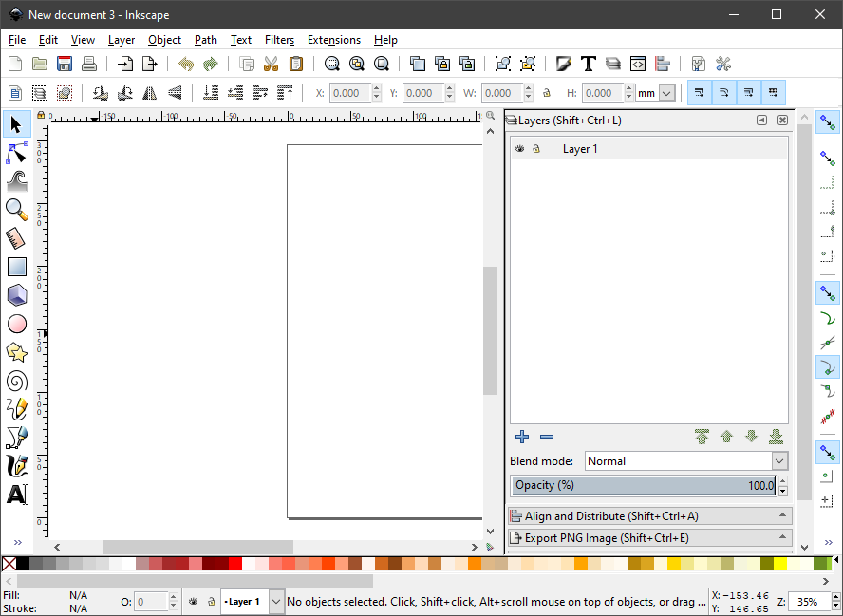
Task: Activate the Spiral tool
Action: (16, 381)
